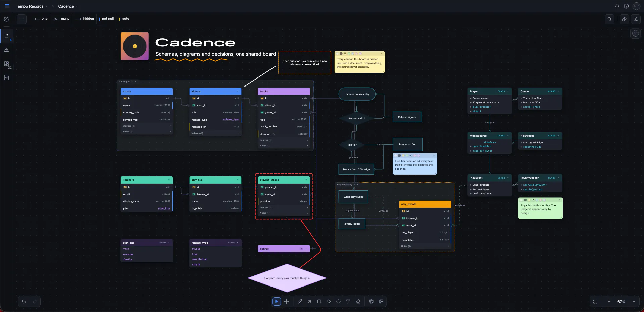The image size is (644, 312).
Task: Open the bag icon in sidebar
Action: click(6, 77)
